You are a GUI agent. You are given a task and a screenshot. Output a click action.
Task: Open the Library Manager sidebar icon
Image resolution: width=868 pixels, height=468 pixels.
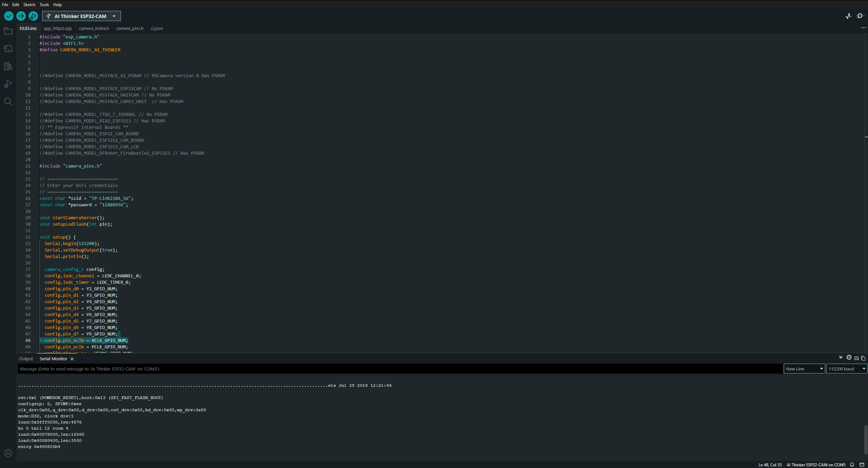pos(8,66)
